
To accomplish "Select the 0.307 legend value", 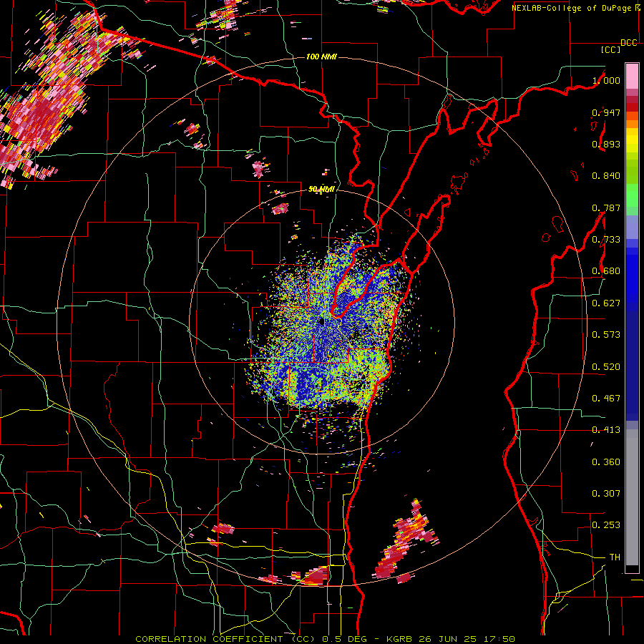I will [606, 494].
